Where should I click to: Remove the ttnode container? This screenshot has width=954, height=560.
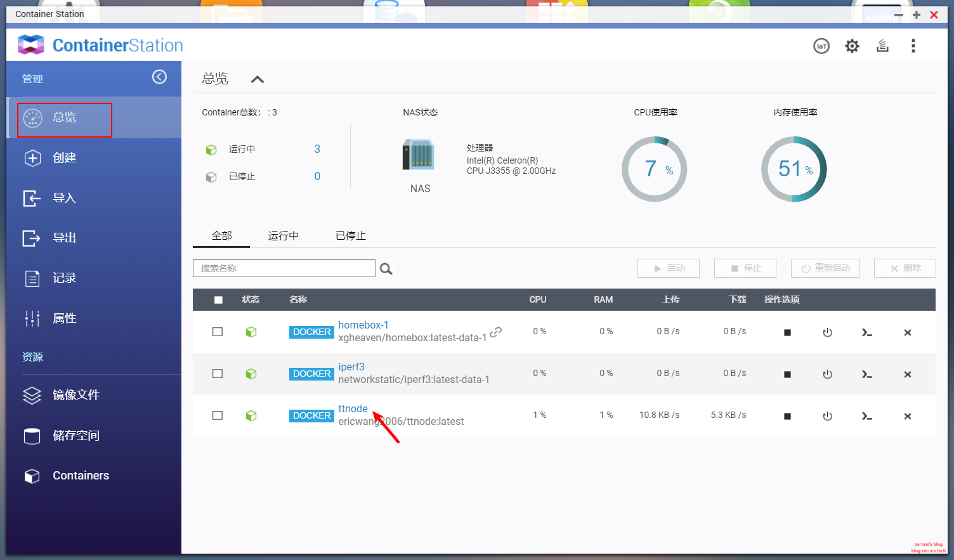tap(908, 416)
